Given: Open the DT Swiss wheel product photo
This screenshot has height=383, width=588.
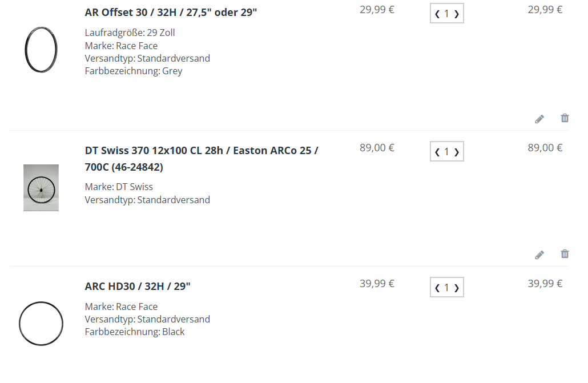Looking at the screenshot, I should (41, 188).
